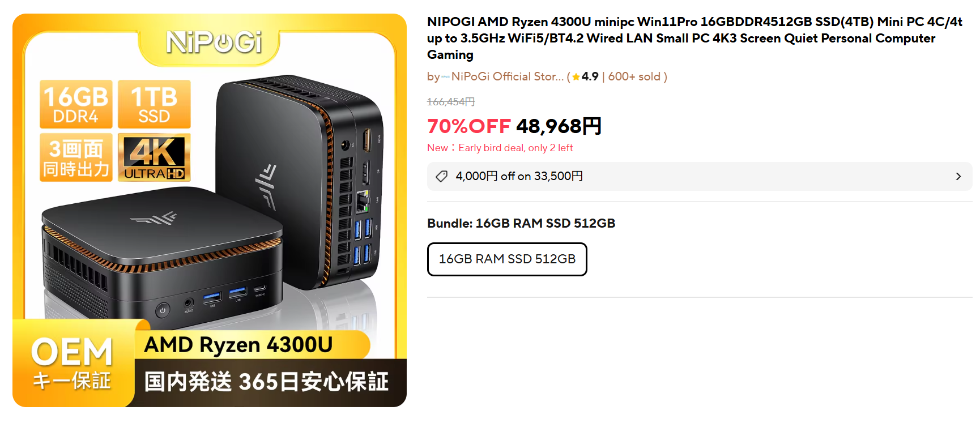Open the NiPoGi Official Store link

(x=508, y=76)
